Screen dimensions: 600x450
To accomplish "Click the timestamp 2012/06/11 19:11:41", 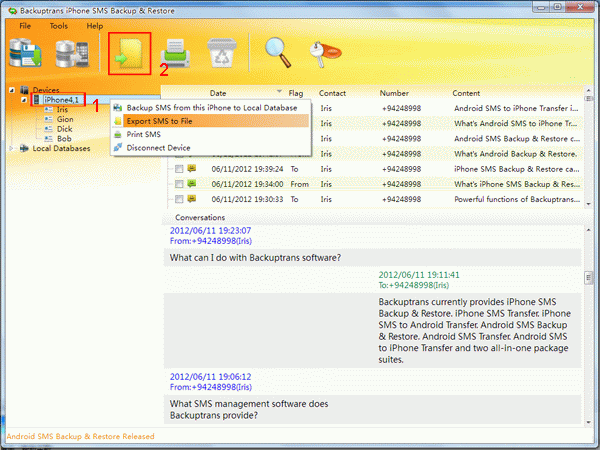I will [x=419, y=275].
